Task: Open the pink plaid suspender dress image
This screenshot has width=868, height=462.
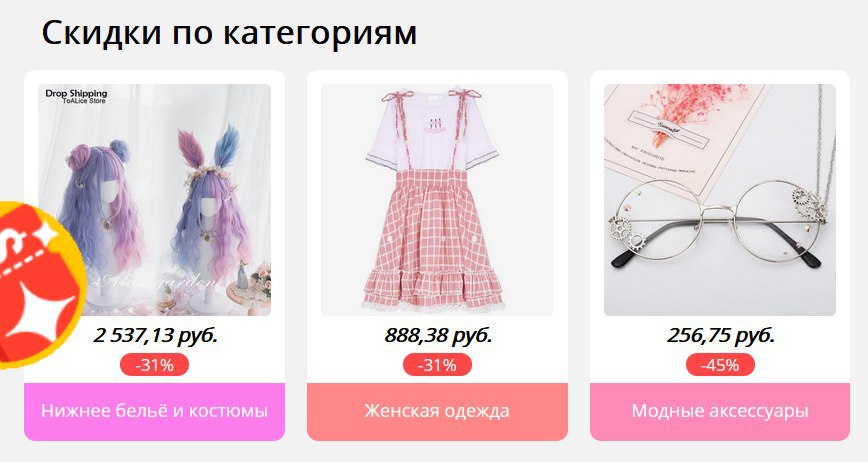Action: [x=437, y=200]
